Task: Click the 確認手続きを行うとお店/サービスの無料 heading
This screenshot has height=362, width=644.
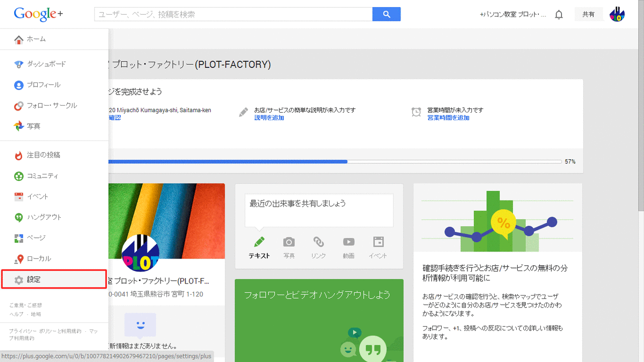Action: tap(495, 273)
